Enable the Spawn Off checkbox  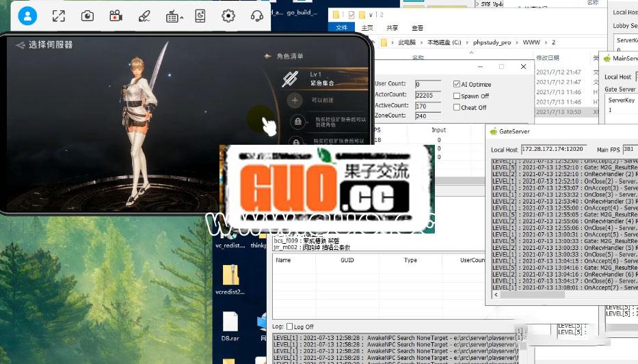(457, 96)
